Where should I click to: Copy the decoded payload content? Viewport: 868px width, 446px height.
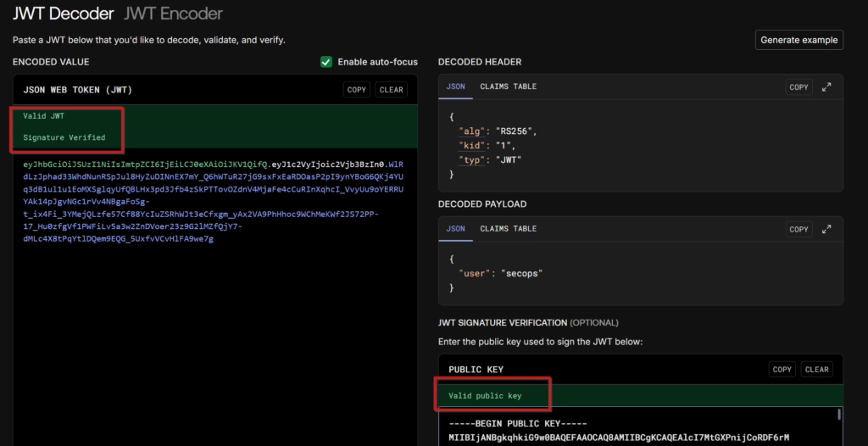pyautogui.click(x=798, y=229)
